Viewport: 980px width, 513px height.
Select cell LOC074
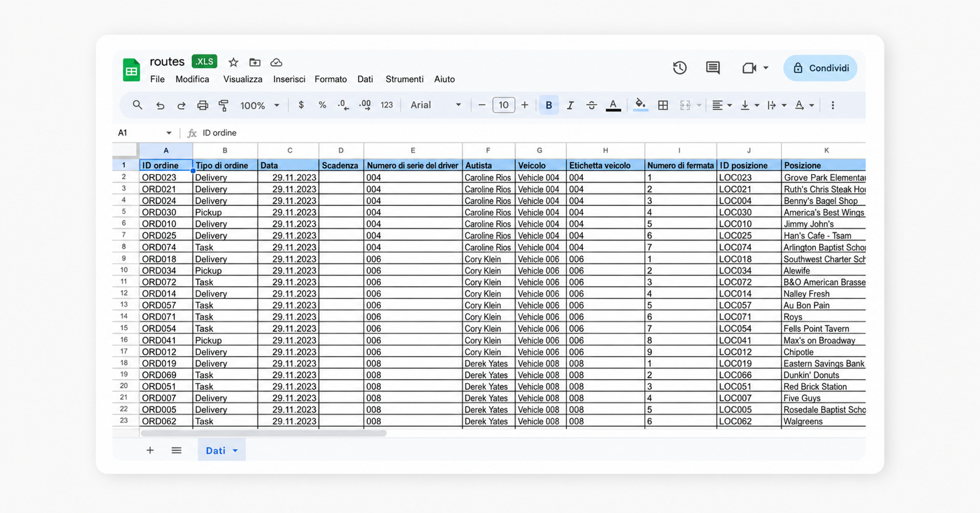click(x=749, y=247)
